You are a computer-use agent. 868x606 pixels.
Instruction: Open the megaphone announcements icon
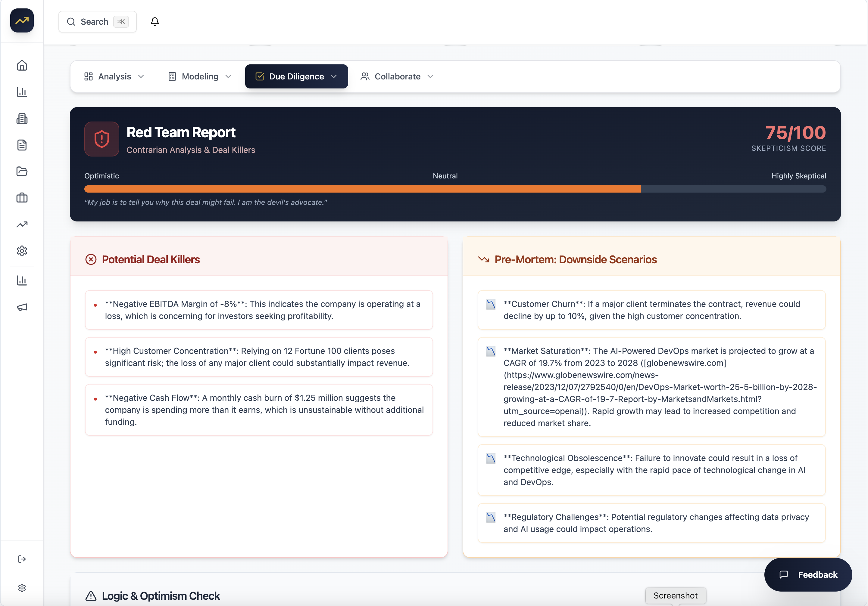tap(22, 307)
